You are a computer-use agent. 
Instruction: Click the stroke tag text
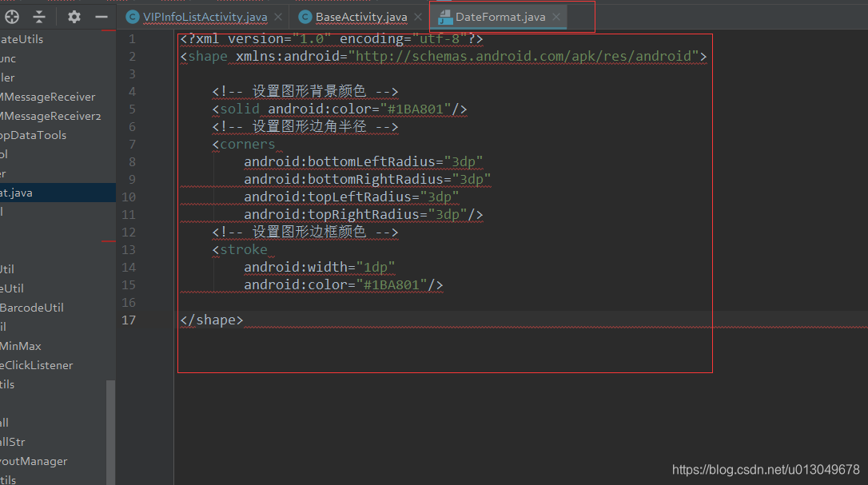pyautogui.click(x=244, y=250)
